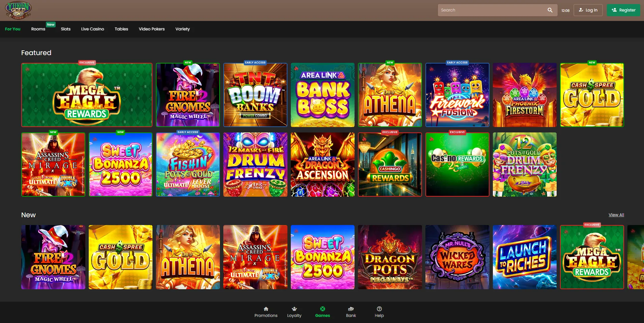Launch 12 Pots of Gold Drum Frenzy
Screen dimensions: 644x323
525,165
